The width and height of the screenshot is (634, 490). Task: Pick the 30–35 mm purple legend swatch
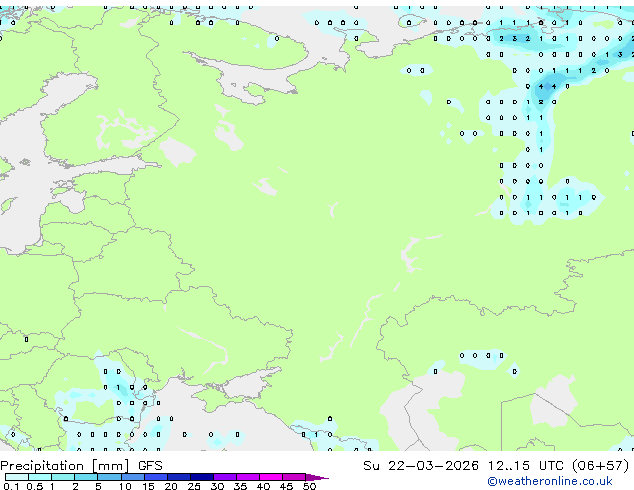click(x=225, y=477)
